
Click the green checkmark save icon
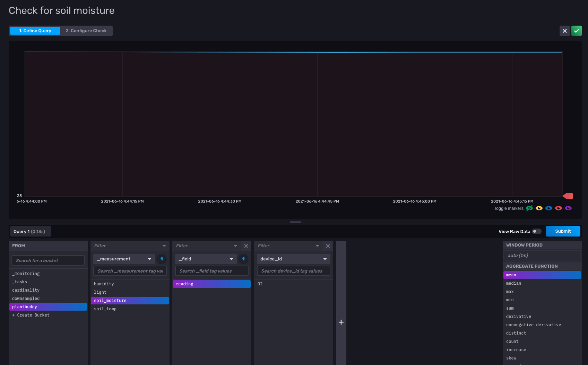576,31
